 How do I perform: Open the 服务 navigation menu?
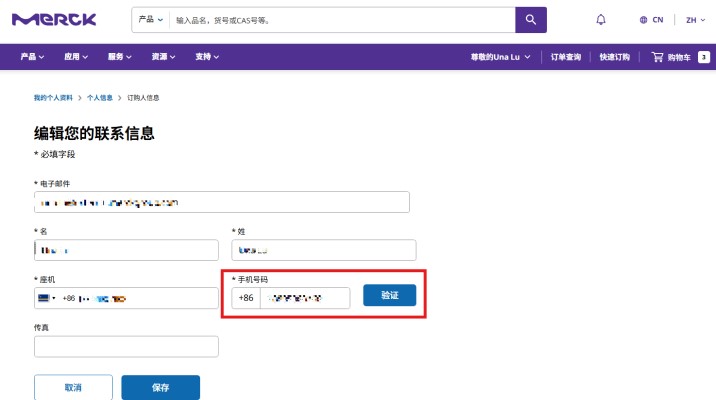pyautogui.click(x=119, y=57)
